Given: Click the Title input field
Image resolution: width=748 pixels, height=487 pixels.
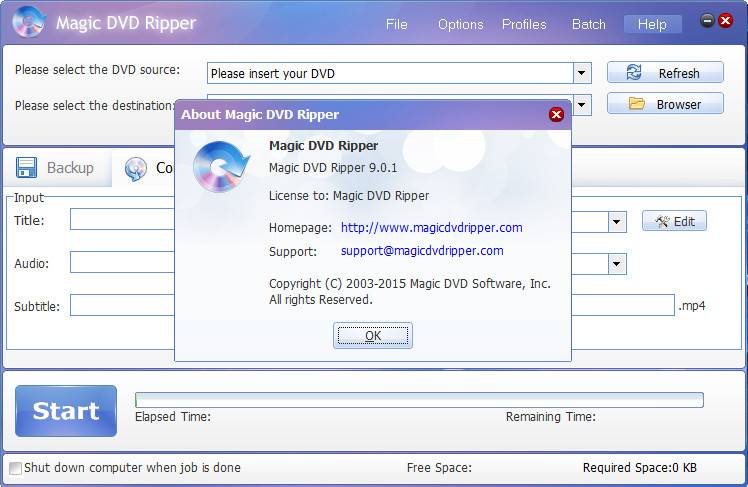Looking at the screenshot, I should pos(122,219).
